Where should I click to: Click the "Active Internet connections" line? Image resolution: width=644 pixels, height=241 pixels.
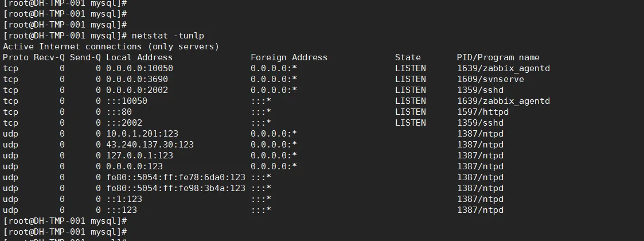point(111,46)
